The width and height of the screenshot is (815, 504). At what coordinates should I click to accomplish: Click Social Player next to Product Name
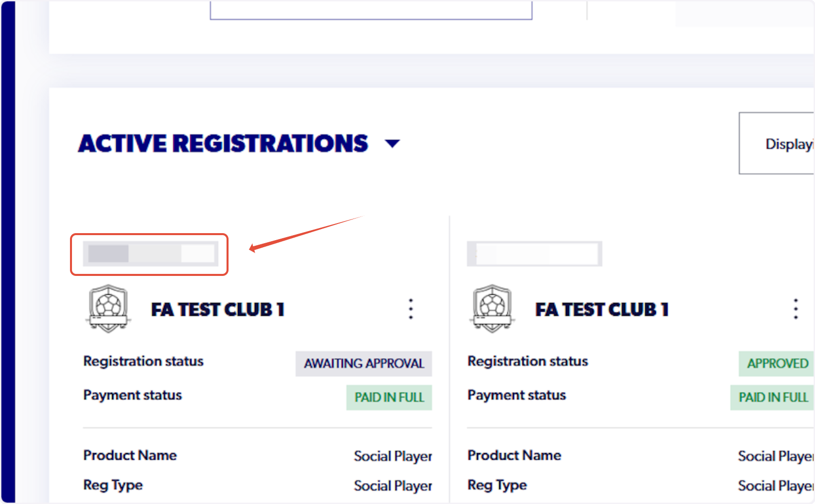(x=393, y=456)
